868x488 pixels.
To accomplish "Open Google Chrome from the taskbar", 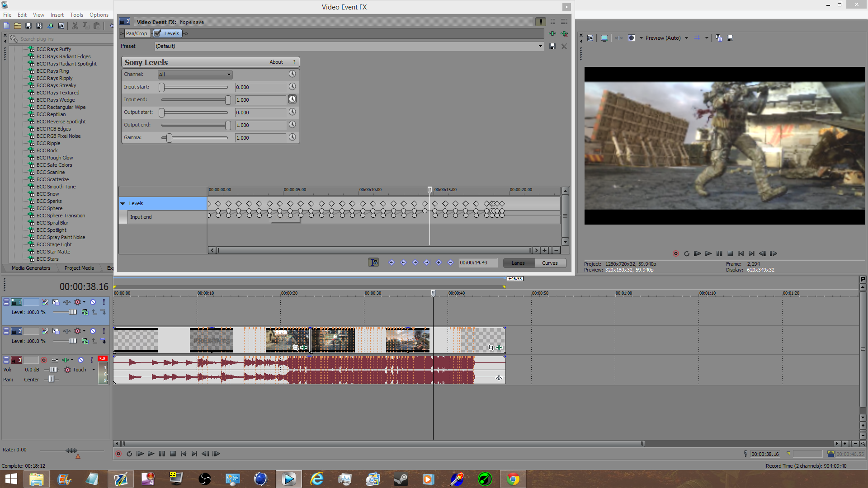I will pos(513,479).
